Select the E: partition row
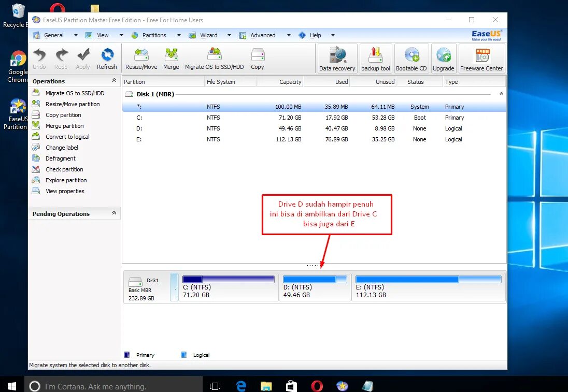Screen dimensions: 568x392 (x=315, y=139)
